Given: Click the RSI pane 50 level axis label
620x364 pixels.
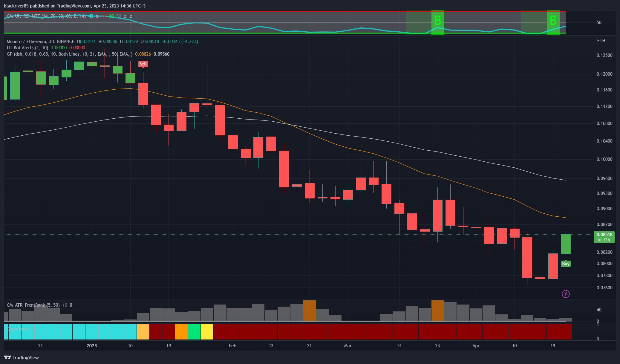Looking at the screenshot, I should (599, 22).
